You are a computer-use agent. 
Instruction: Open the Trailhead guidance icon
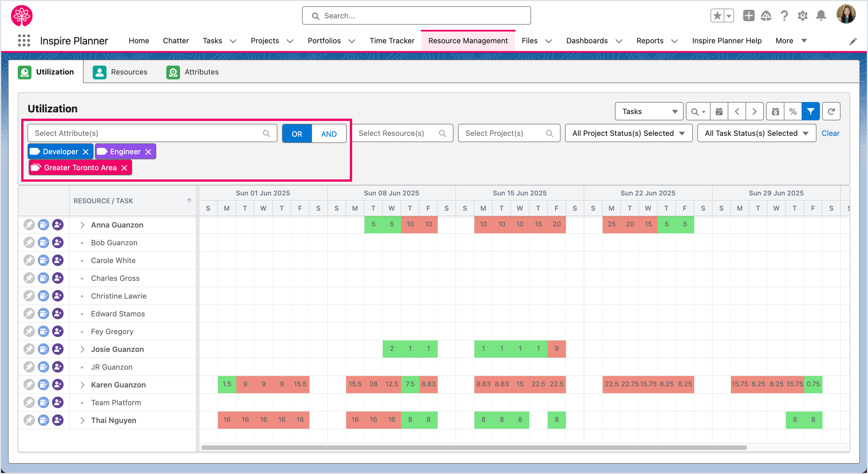[x=766, y=15]
